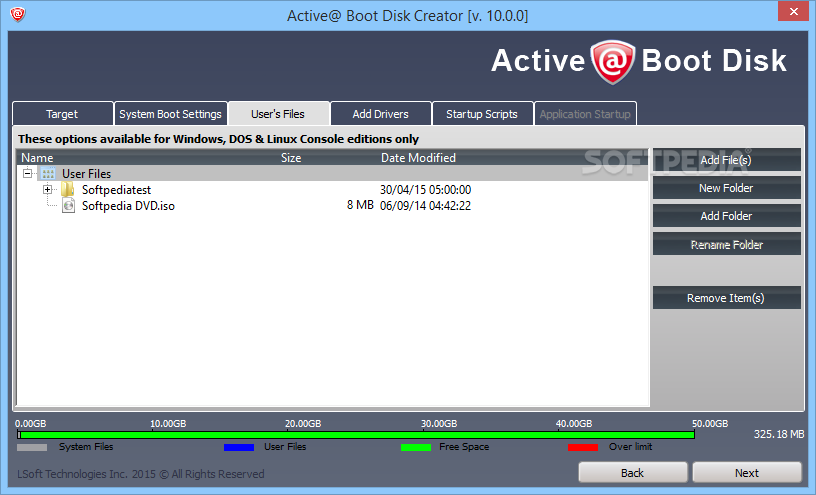Go Back to previous step
816x495 pixels.
pos(633,473)
